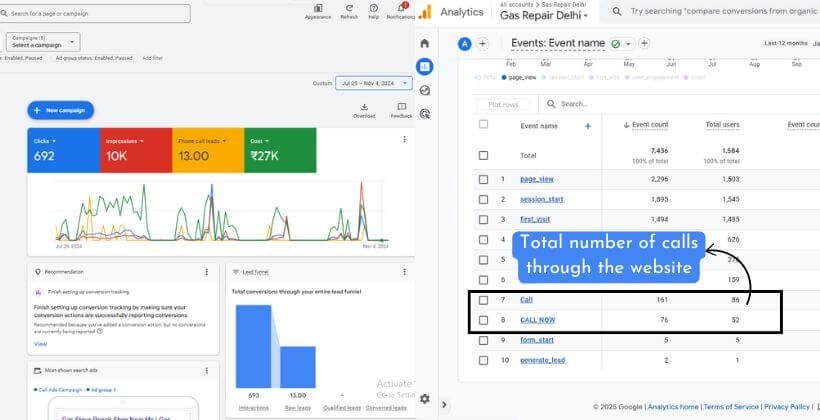The height and width of the screenshot is (420, 820).
Task: Open Terms of Service footer link
Action: (731, 407)
